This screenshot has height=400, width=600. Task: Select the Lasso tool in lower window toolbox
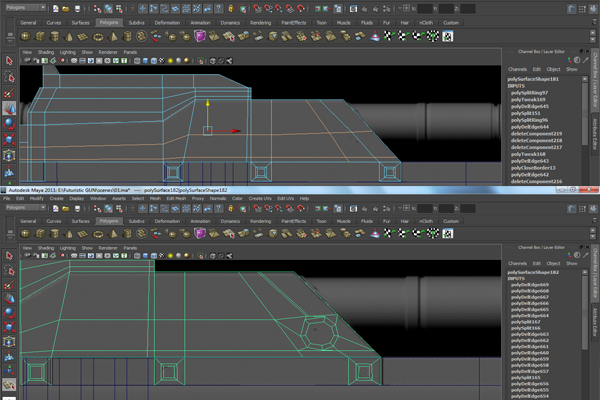[9, 271]
